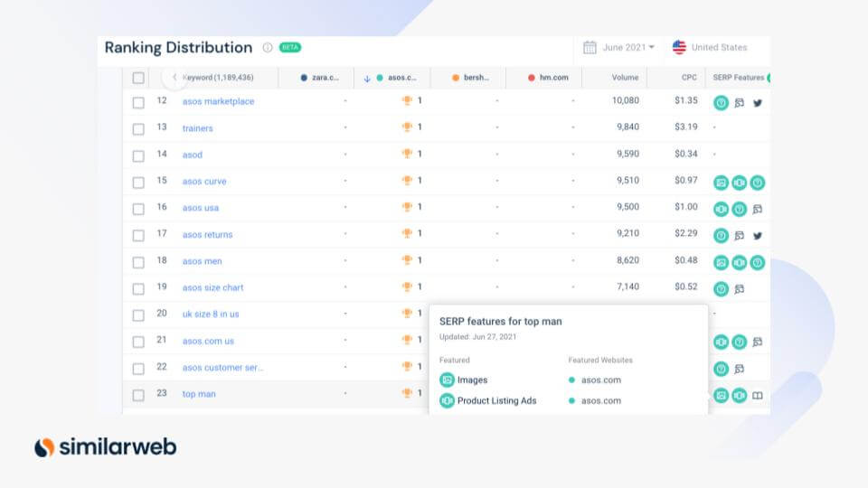Click green SERP icon in asos size chart row
Image resolution: width=868 pixels, height=488 pixels.
721,289
